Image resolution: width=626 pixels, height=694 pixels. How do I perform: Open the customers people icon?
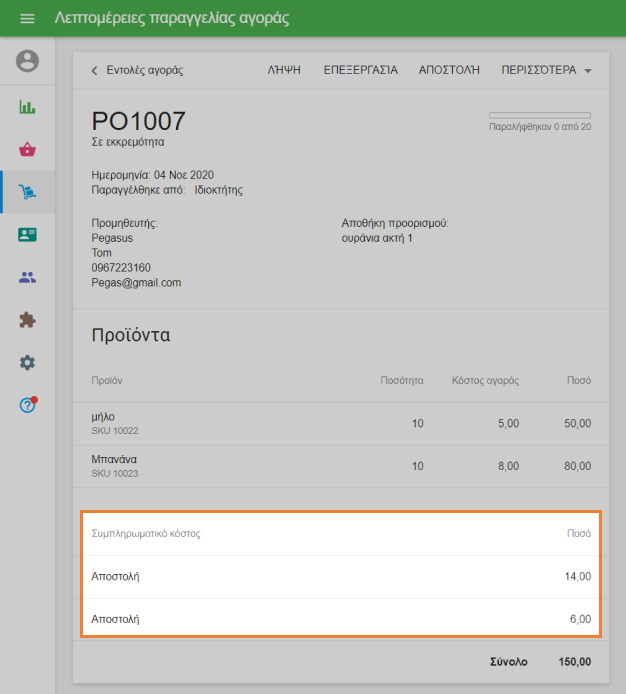(x=28, y=278)
